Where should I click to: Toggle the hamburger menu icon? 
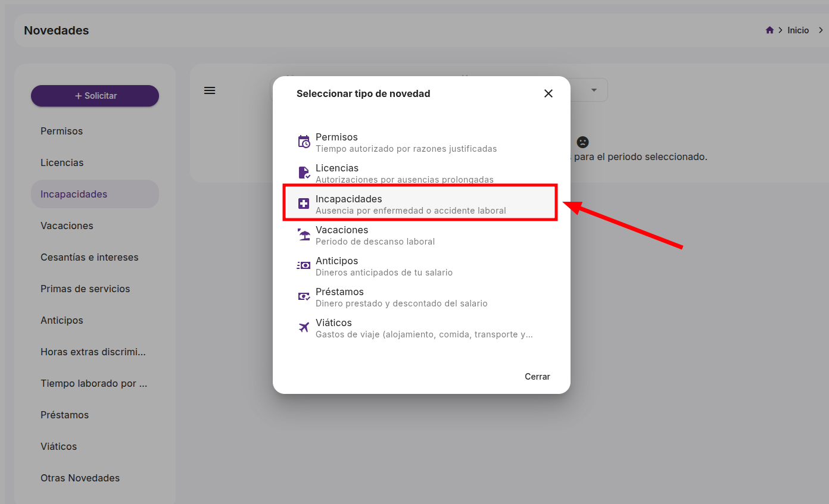tap(210, 90)
